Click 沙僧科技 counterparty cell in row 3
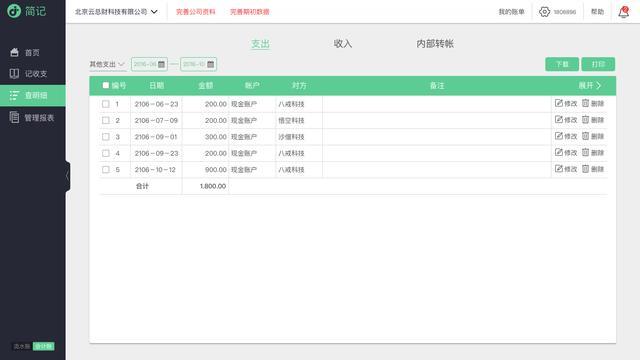Viewport: 640px width, 360px height. tap(291, 137)
